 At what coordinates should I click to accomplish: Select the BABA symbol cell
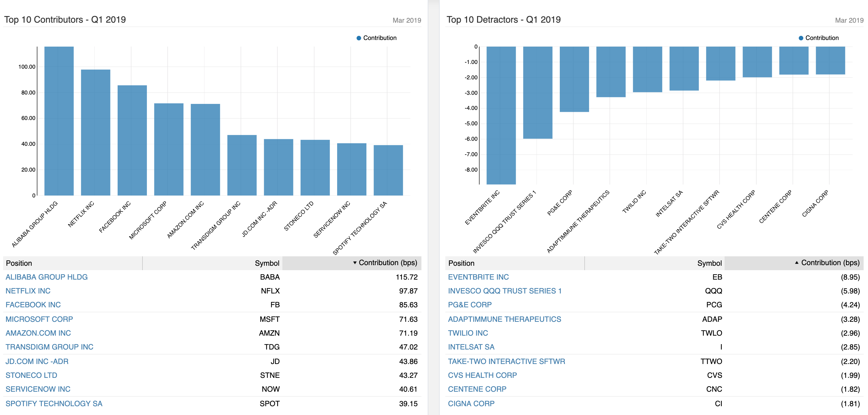click(270, 277)
